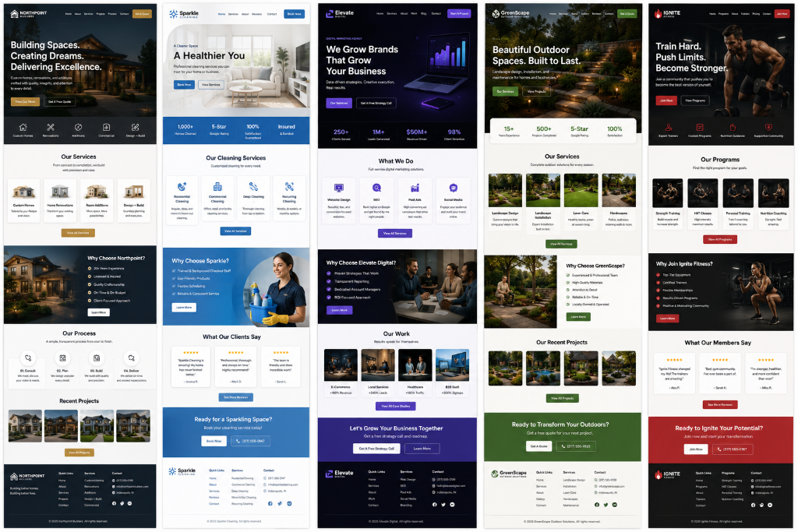Open the Landscape Design service photo on GreenScape

tap(505, 190)
